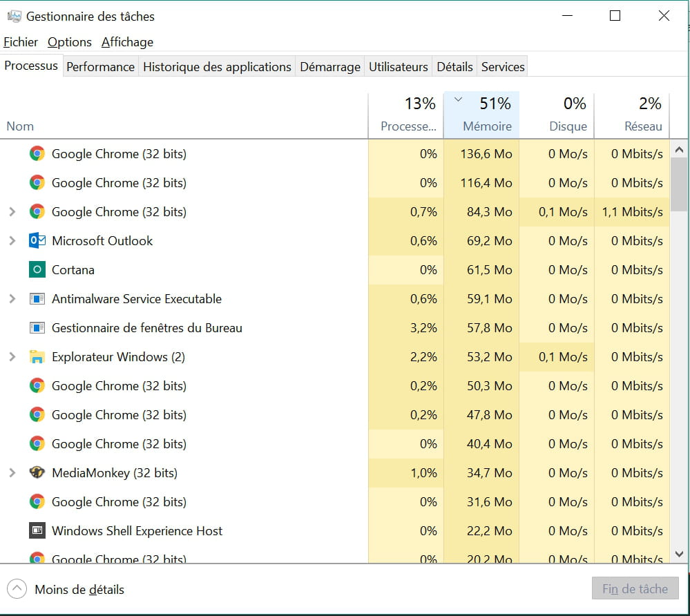Sort by Processeur 13% column header

point(405,115)
